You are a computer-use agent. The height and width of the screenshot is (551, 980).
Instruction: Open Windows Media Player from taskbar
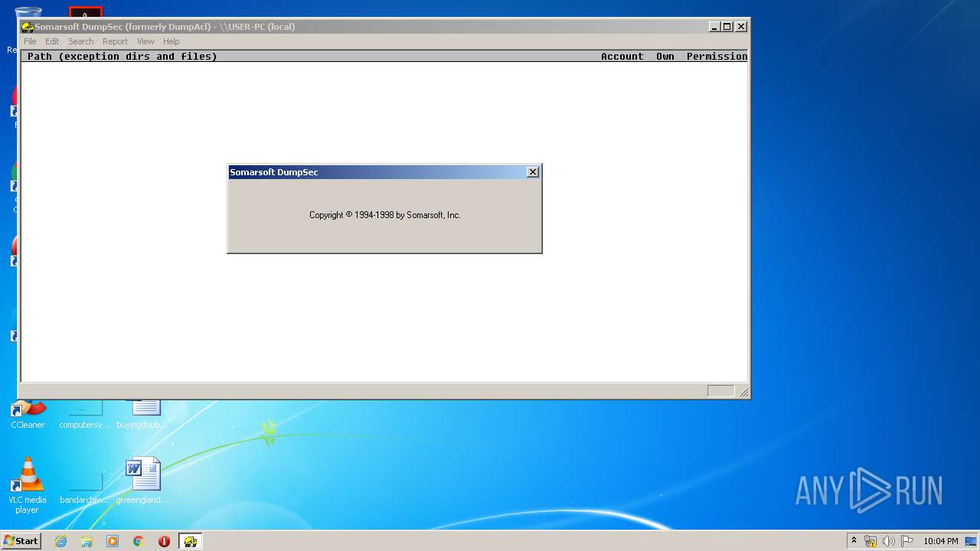113,541
